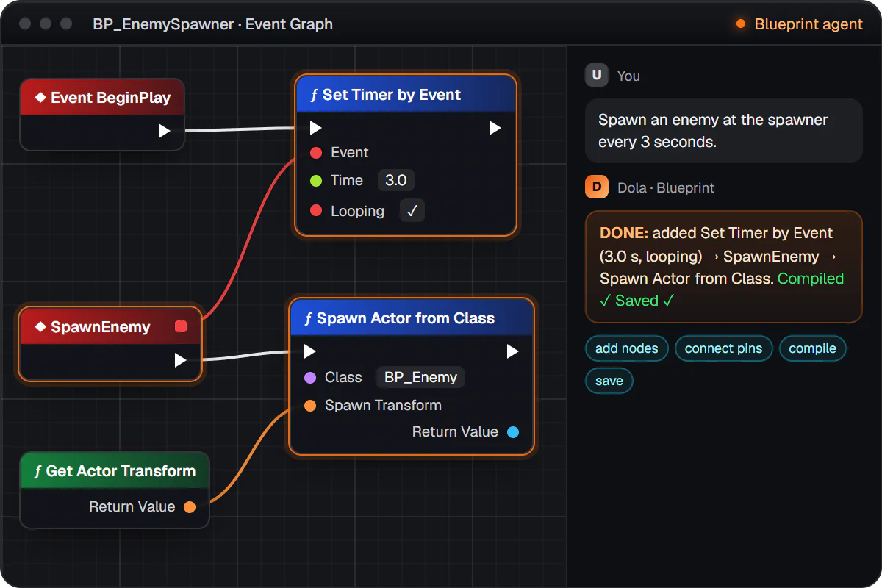Click the DONE agent response message
Screen dimensions: 882x588
[723, 267]
